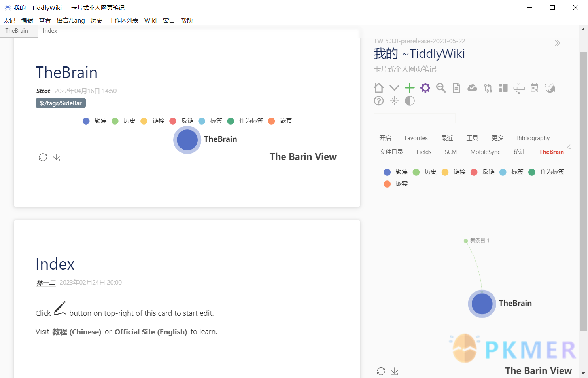
Task: Toggle the layout switcher icon
Action: (x=503, y=87)
